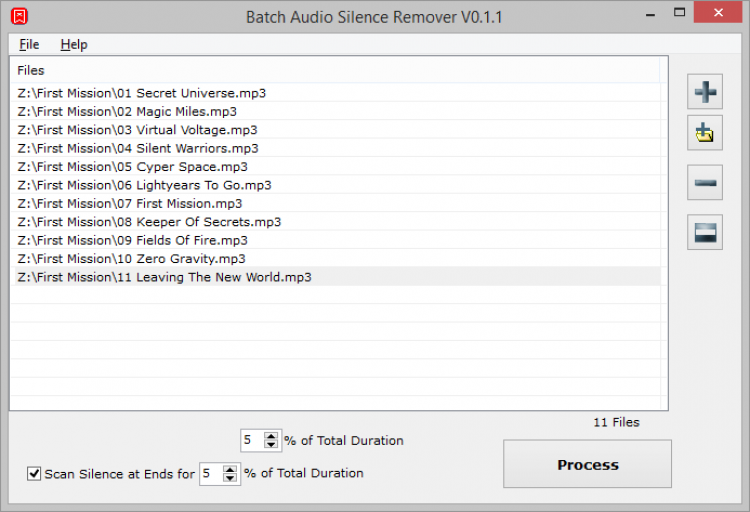
Task: Click the Files column header
Action: 31,70
